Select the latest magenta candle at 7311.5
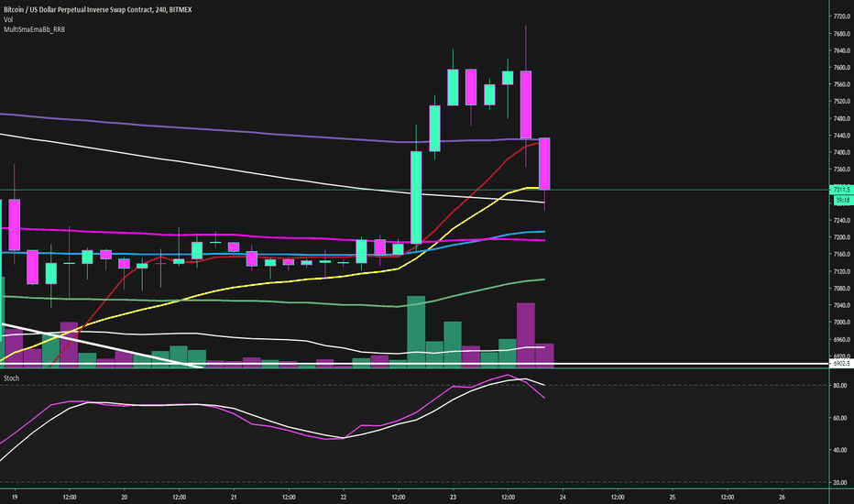854x504 pixels. [x=544, y=163]
